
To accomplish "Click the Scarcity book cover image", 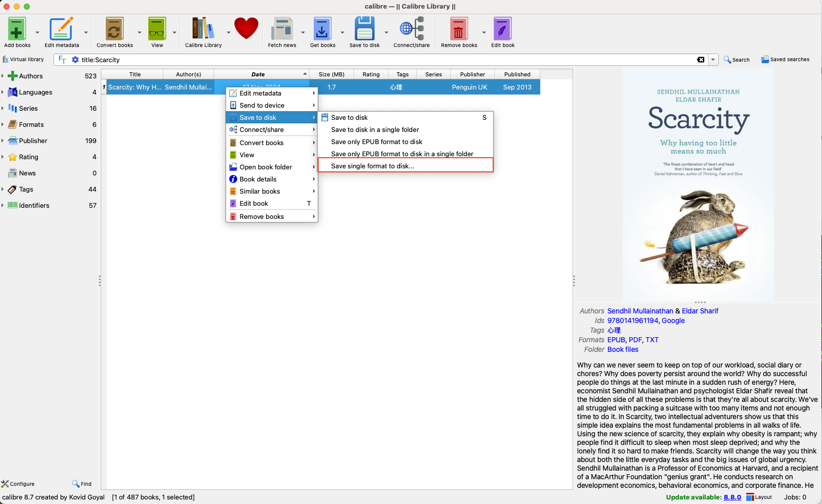I will (698, 185).
